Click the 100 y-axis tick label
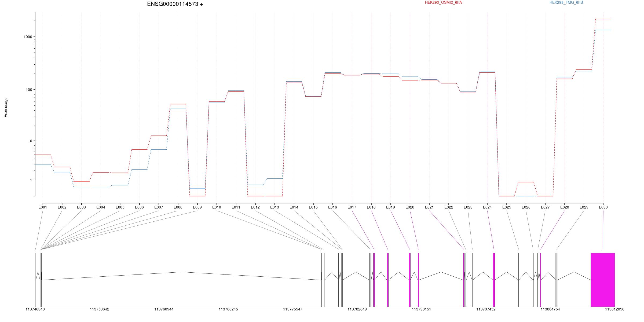This screenshot has height=322, width=644. [29, 90]
